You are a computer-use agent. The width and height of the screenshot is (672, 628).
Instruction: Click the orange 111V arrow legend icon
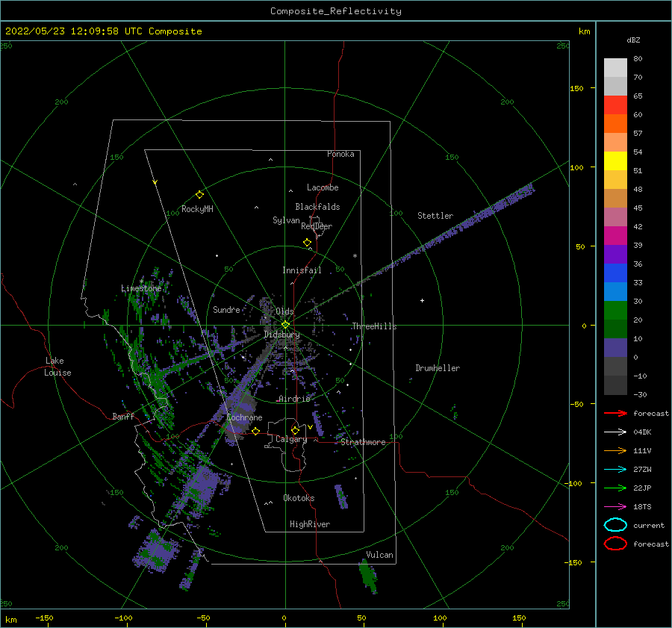(615, 450)
